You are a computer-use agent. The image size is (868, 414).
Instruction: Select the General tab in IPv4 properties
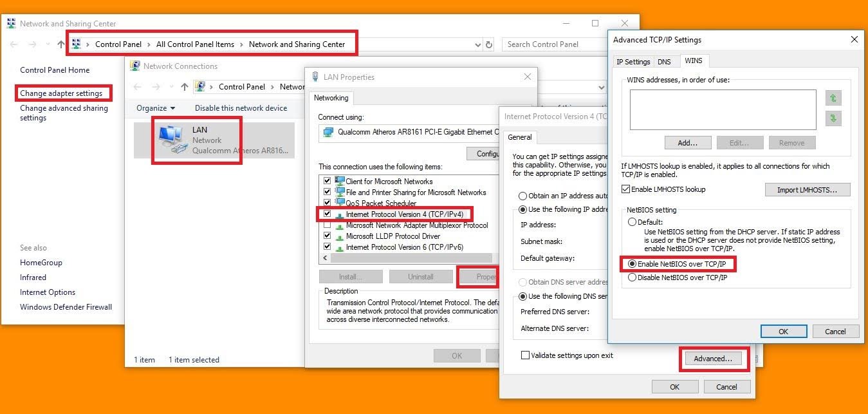(519, 137)
